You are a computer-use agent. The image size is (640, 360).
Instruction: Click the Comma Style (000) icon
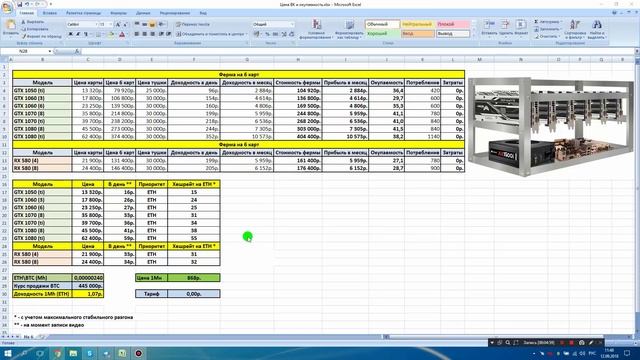tap(276, 34)
